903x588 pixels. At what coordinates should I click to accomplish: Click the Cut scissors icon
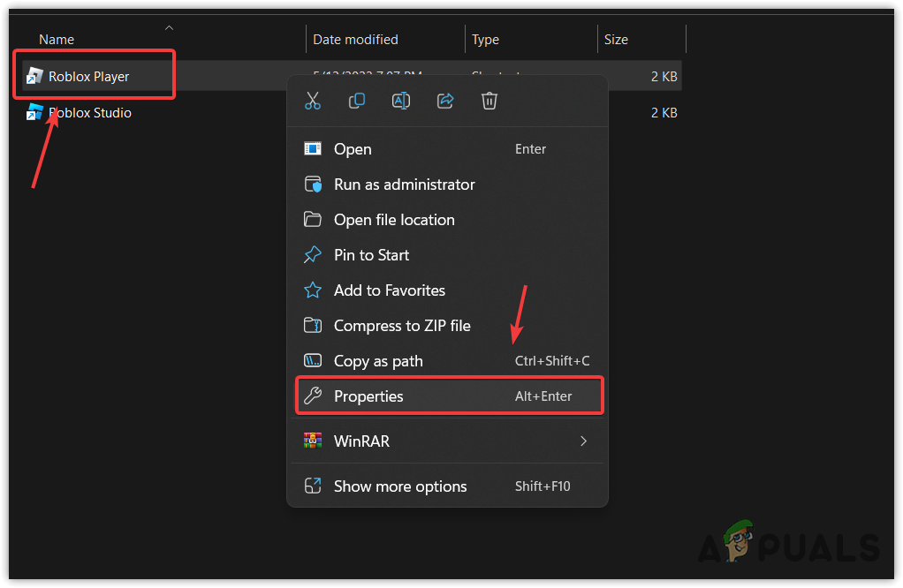(x=313, y=102)
